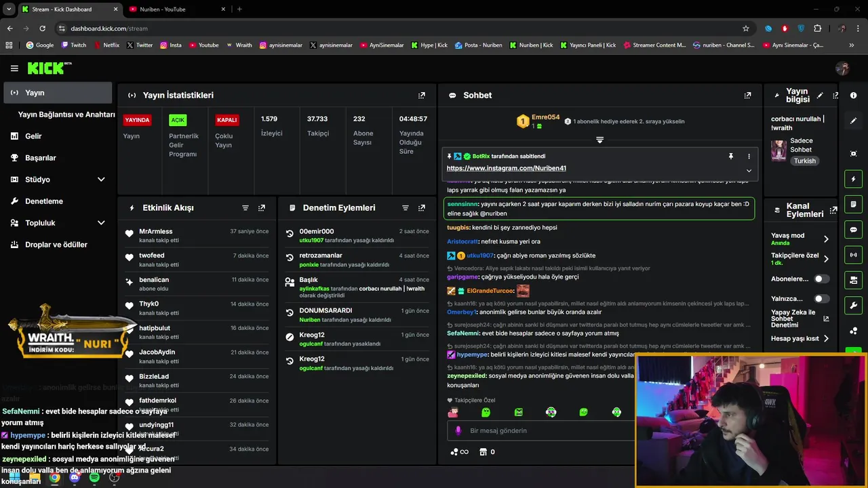Viewport: 868px width, 488px height.
Task: Open Discord from the taskbar
Action: point(75,478)
